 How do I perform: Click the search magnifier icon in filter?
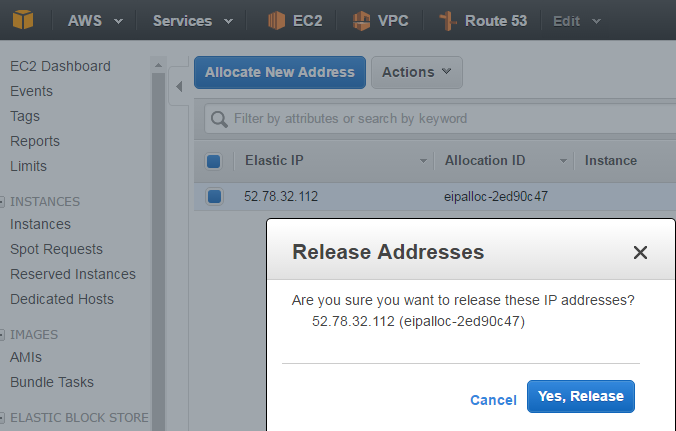click(x=219, y=119)
